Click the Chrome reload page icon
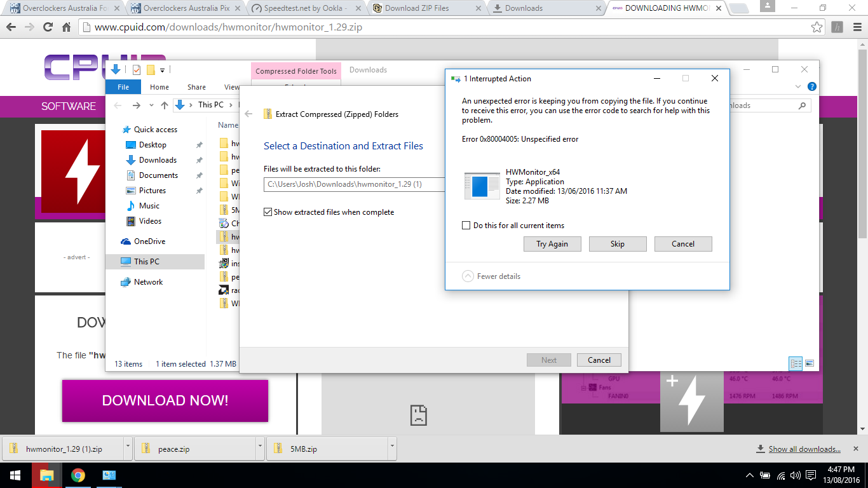The image size is (868, 488). (48, 27)
